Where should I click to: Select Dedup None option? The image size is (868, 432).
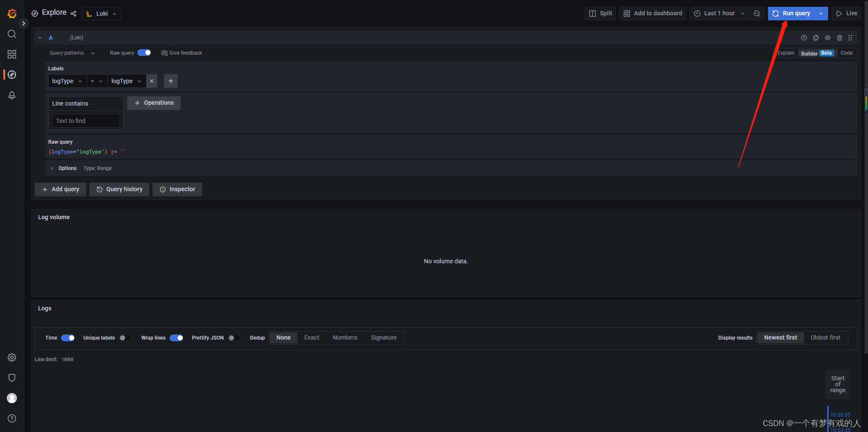pos(284,338)
